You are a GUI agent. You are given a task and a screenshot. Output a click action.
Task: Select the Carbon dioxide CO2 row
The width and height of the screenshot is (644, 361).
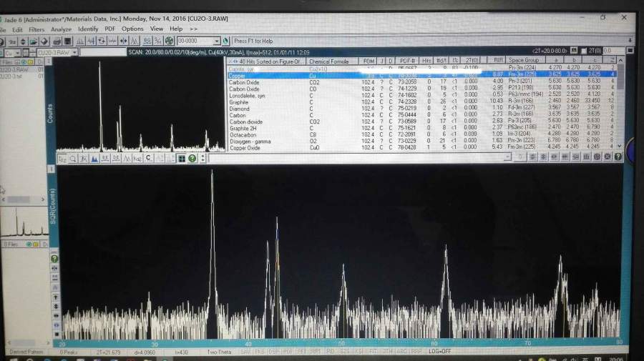(421, 122)
